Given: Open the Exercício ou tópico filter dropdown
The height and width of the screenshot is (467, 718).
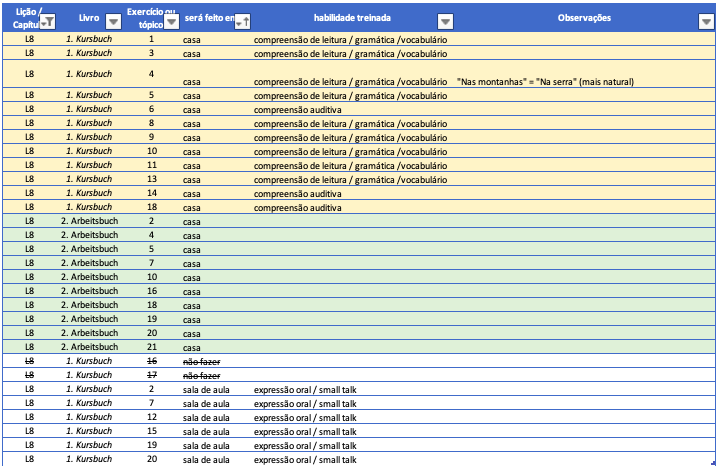Looking at the screenshot, I should (x=171, y=21).
